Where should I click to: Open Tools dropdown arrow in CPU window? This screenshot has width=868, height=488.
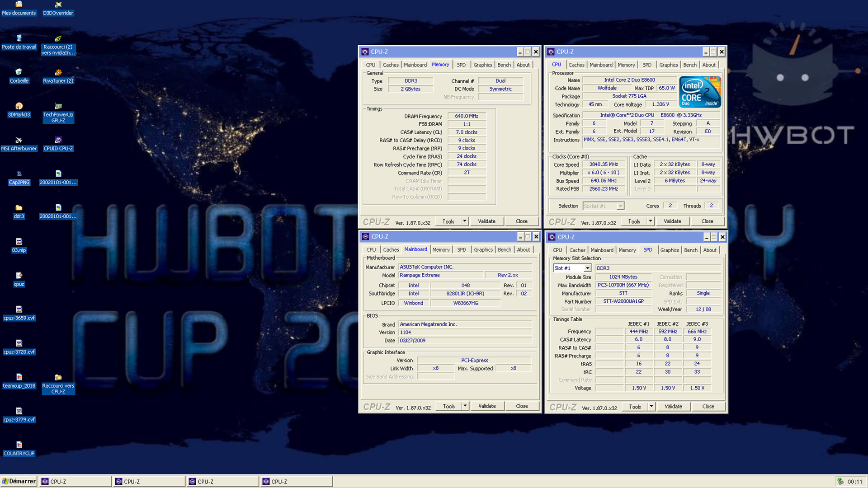650,221
